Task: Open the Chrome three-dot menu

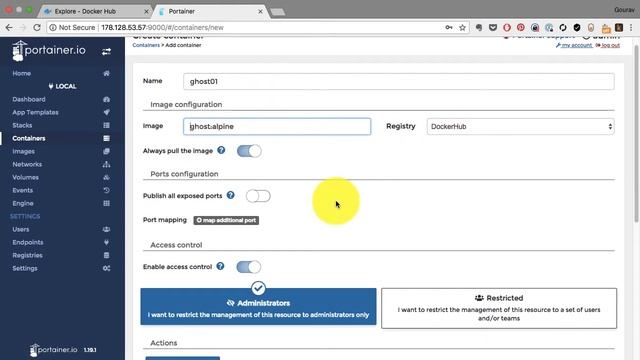Action: point(631,27)
